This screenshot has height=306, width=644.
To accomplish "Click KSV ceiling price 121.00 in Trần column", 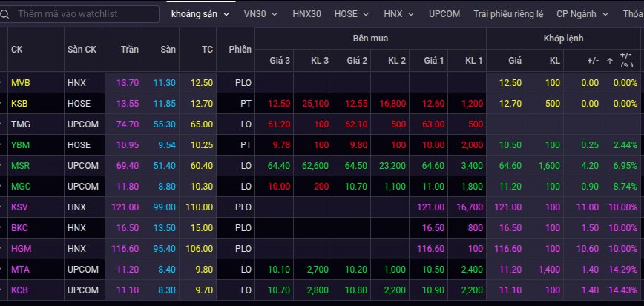I will pyautogui.click(x=125, y=207).
